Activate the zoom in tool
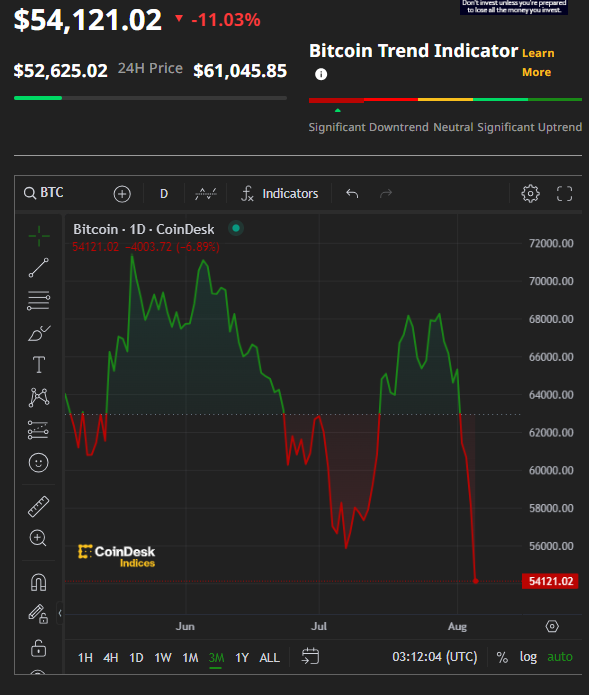 pyautogui.click(x=38, y=538)
